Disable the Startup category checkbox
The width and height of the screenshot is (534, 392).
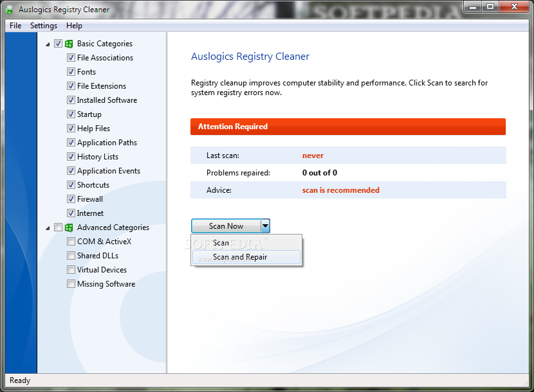pyautogui.click(x=71, y=114)
